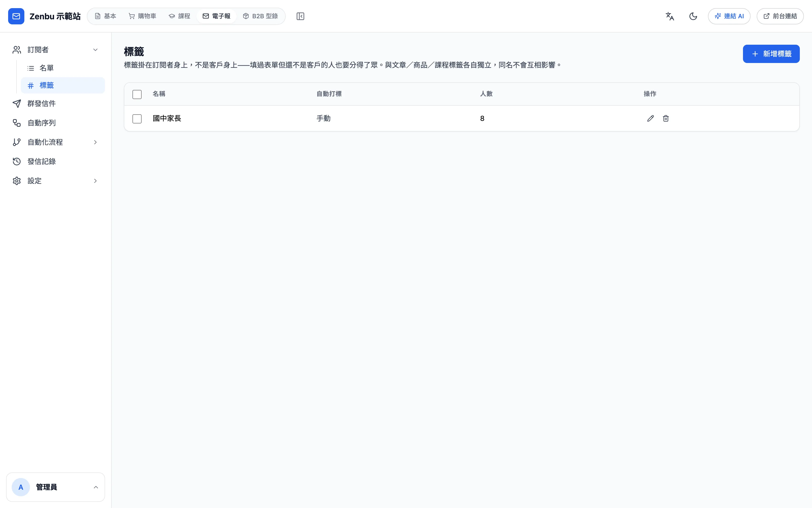Click the 人數 column header

486,94
